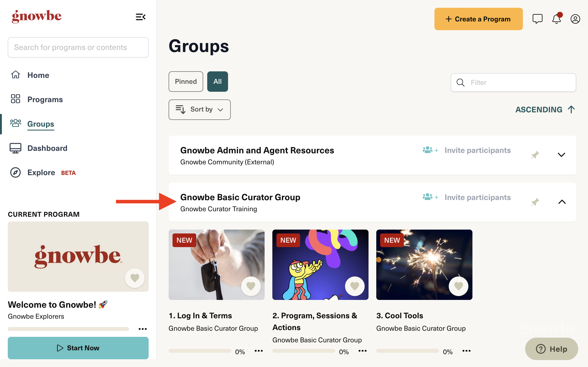
Task: Switch to the Pinned tab
Action: point(185,82)
